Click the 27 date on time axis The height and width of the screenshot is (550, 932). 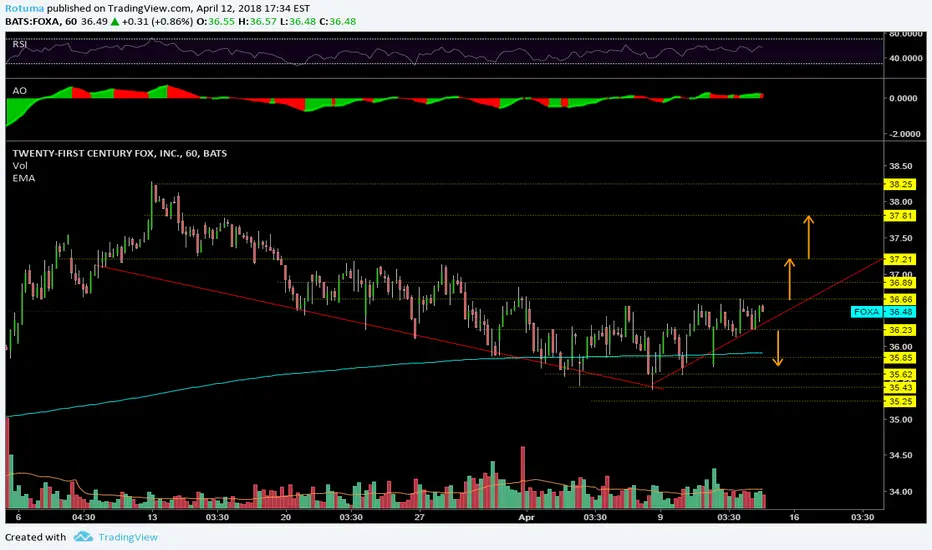coord(420,517)
